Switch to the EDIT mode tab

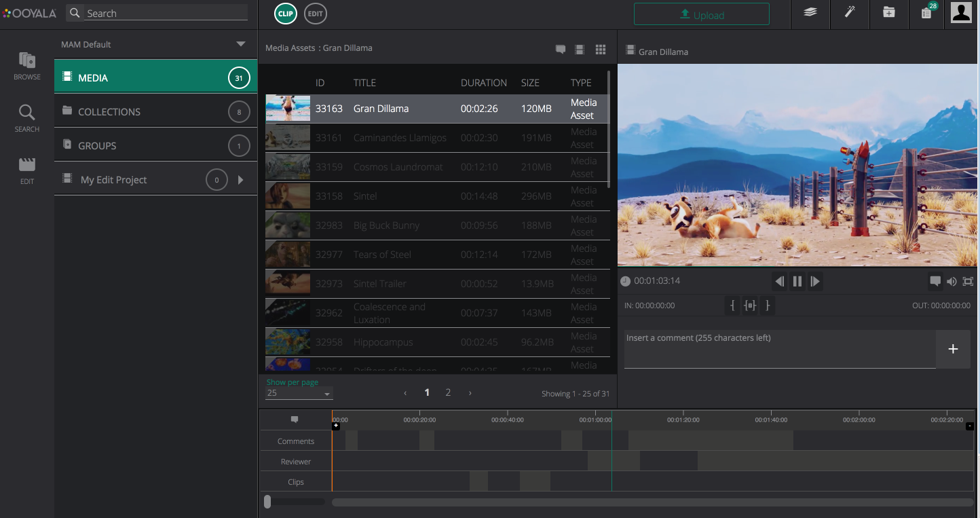[x=315, y=14]
